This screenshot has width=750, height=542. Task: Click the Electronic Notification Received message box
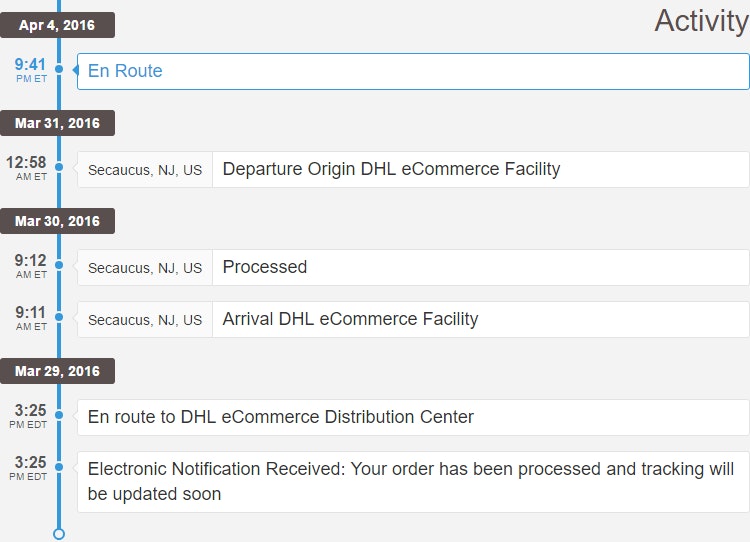(412, 481)
